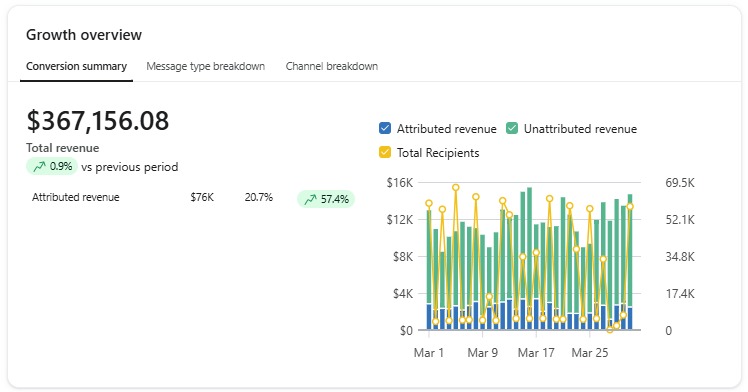Open the Channel breakdown tab
The width and height of the screenshot is (748, 392).
pos(332,66)
